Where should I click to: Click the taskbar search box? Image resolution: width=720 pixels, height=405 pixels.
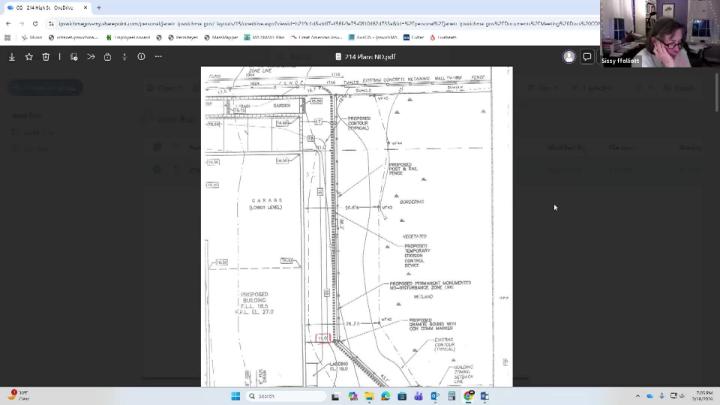270,396
